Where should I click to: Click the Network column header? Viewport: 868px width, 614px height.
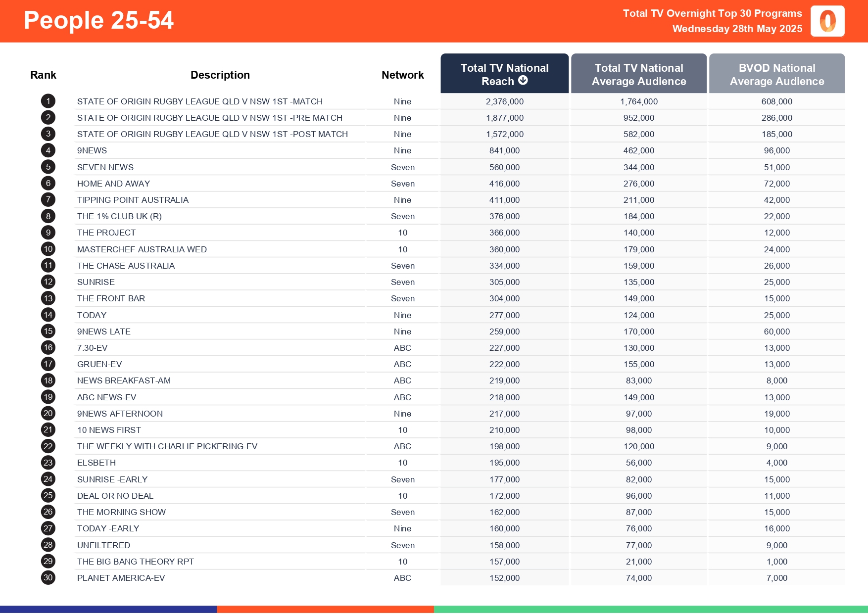pos(402,74)
